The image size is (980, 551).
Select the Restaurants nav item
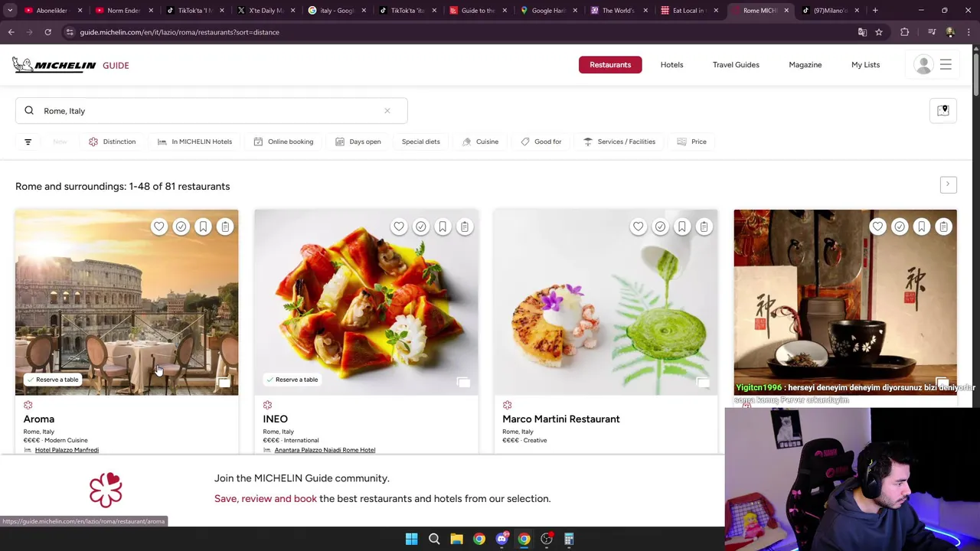click(x=610, y=65)
